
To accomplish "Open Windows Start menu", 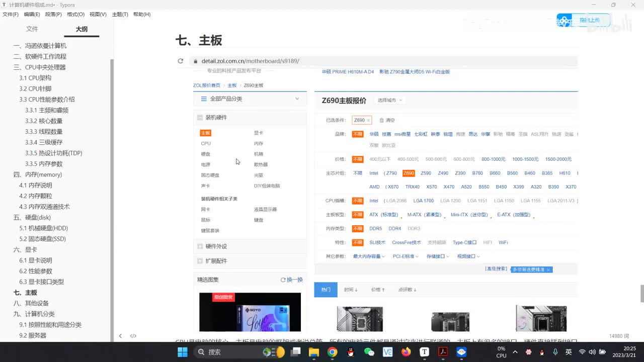I will click(182, 352).
